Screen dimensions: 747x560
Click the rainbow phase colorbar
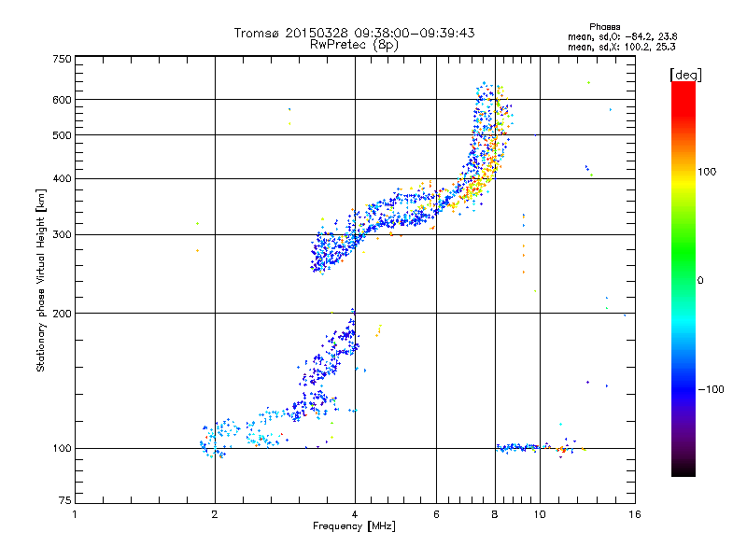[x=684, y=279]
